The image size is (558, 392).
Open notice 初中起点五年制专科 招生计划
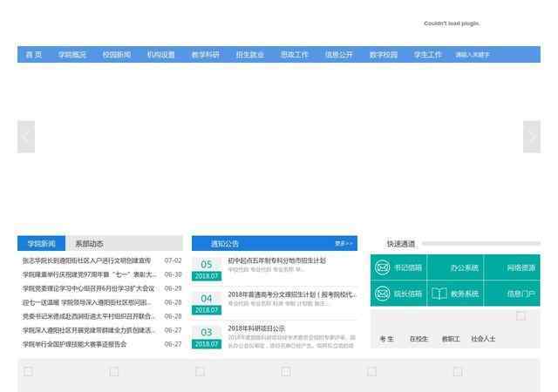point(277,260)
